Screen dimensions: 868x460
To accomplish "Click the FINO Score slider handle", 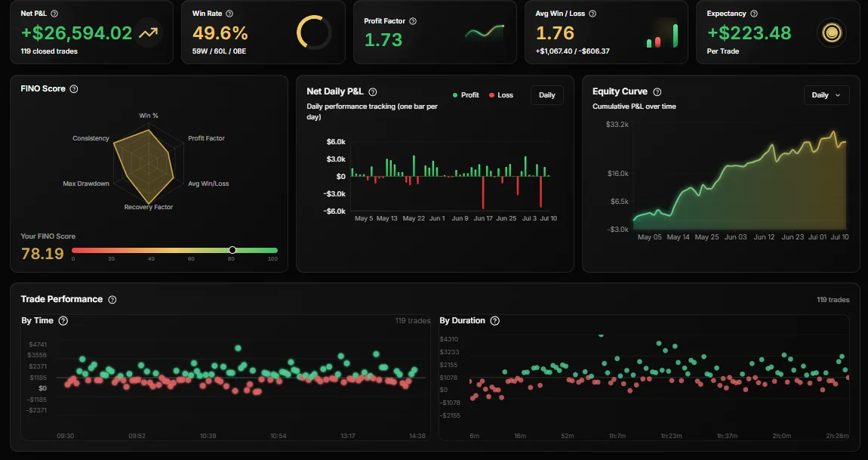I will coord(232,250).
